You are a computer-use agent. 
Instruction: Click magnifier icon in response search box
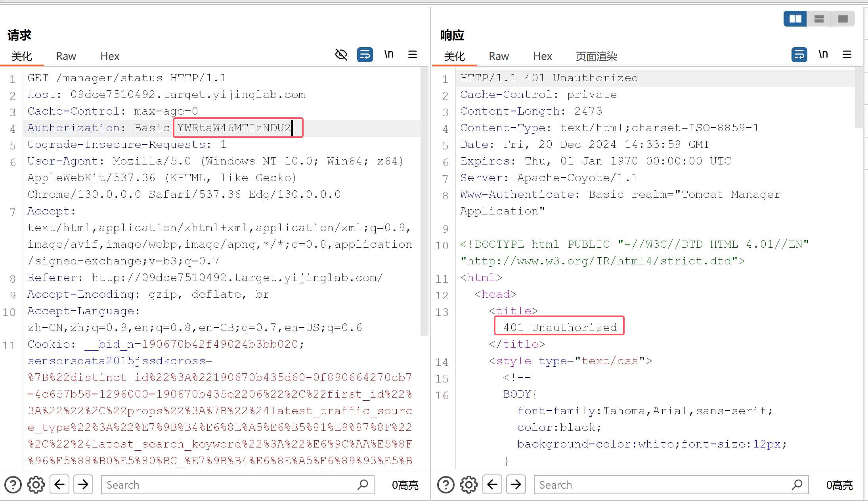[797, 484]
